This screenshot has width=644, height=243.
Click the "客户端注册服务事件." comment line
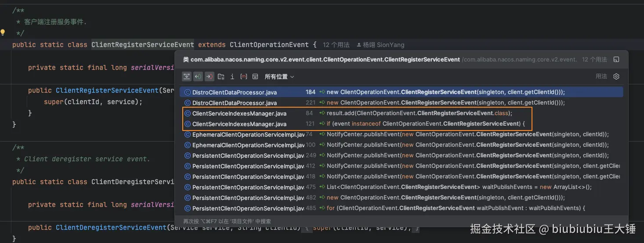tap(55, 22)
